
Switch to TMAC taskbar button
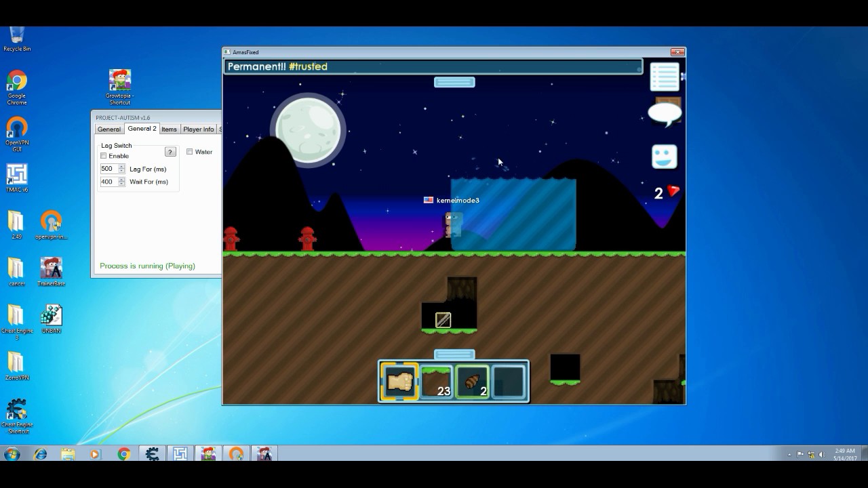[180, 454]
